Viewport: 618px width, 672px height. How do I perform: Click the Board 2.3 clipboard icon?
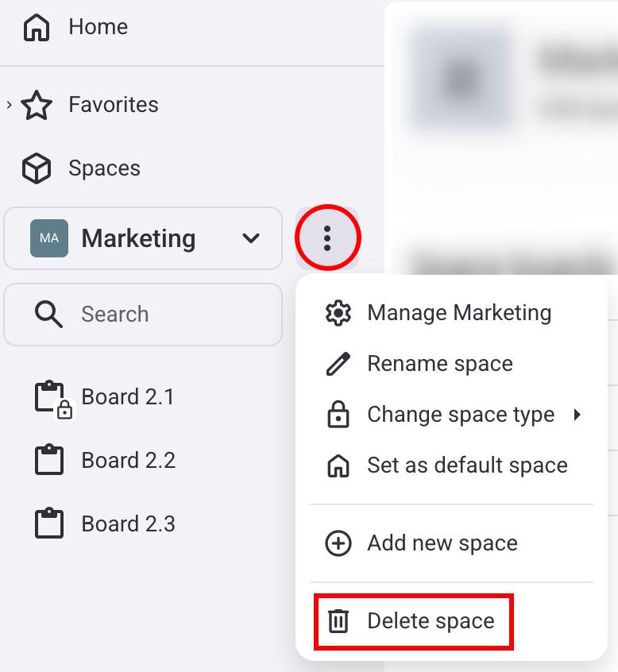[x=49, y=524]
